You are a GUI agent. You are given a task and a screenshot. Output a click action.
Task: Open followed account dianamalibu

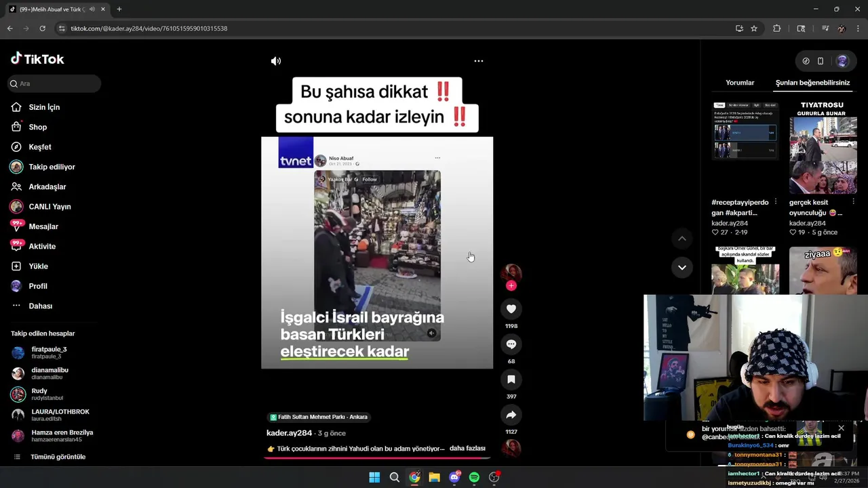coord(50,373)
